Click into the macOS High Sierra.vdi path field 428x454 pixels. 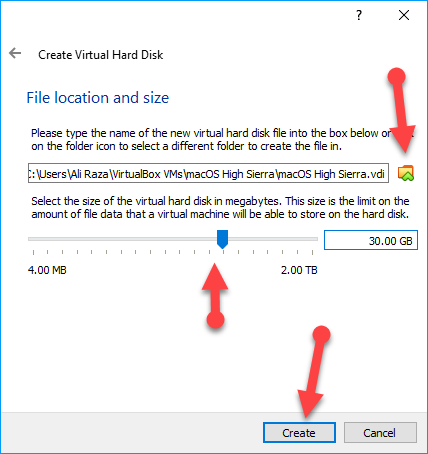click(208, 173)
